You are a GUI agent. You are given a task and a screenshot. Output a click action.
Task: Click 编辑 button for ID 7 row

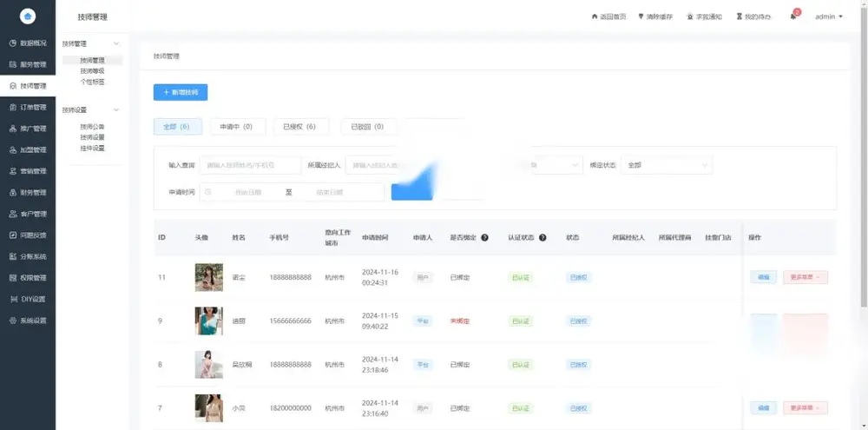(x=763, y=407)
